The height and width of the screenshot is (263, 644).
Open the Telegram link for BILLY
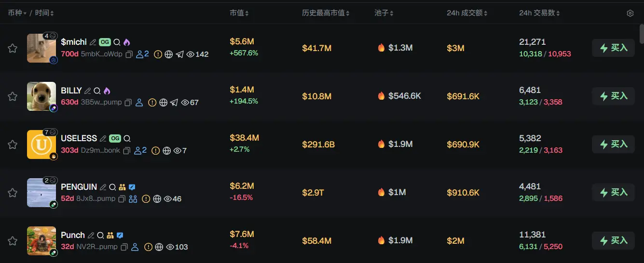click(174, 103)
